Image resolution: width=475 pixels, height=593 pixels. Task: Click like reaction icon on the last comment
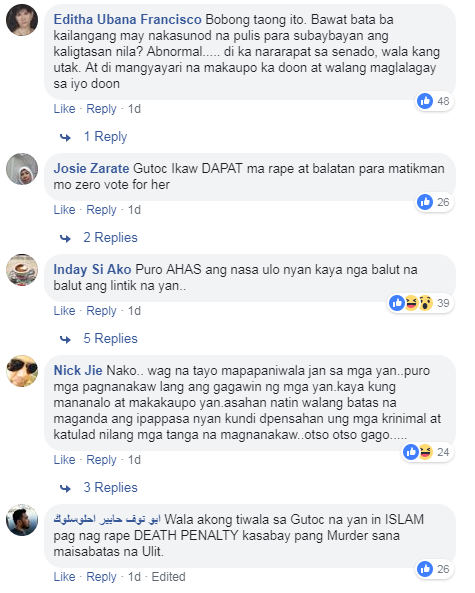pos(425,569)
